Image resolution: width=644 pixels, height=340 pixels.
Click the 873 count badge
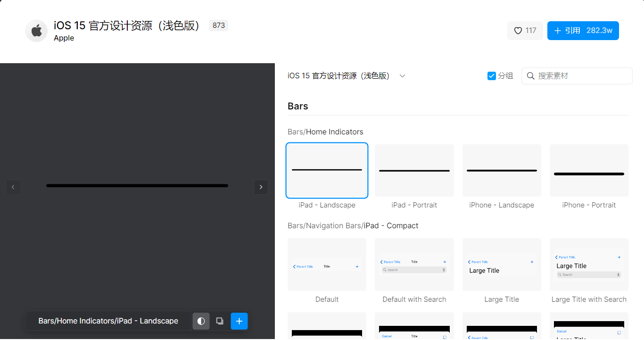pyautogui.click(x=219, y=25)
